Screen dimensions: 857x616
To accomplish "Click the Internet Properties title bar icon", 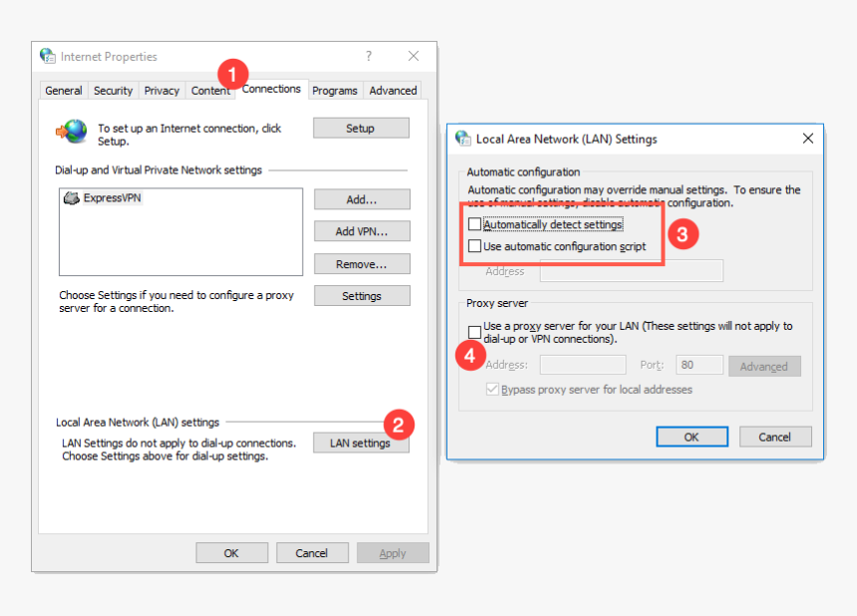I will point(47,56).
